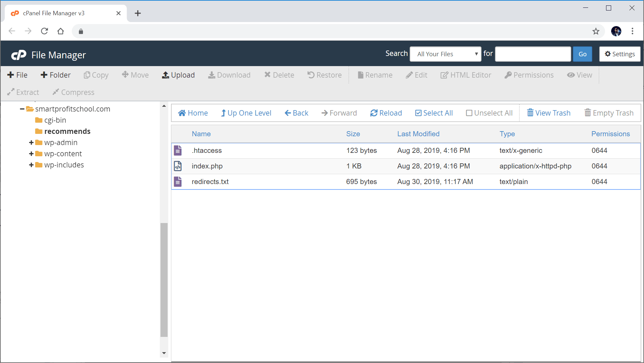Screen dimensions: 644x363
Task: Open the HTML Editor
Action: pos(466,75)
